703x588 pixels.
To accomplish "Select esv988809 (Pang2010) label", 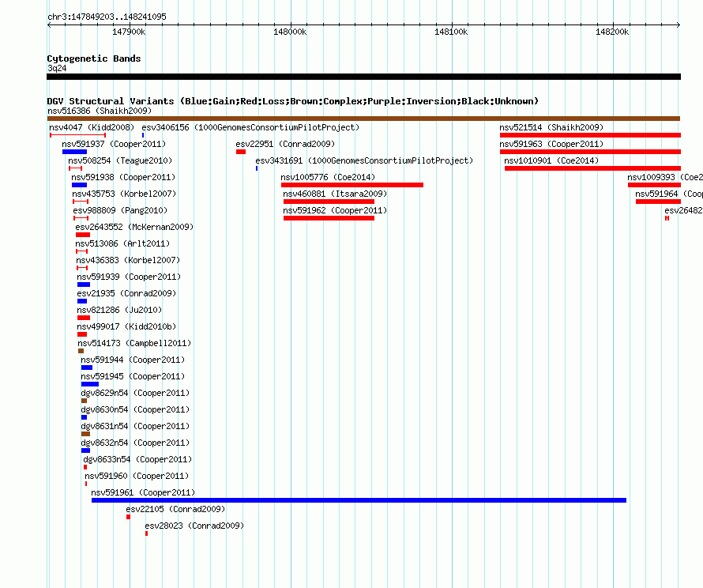I will [120, 210].
